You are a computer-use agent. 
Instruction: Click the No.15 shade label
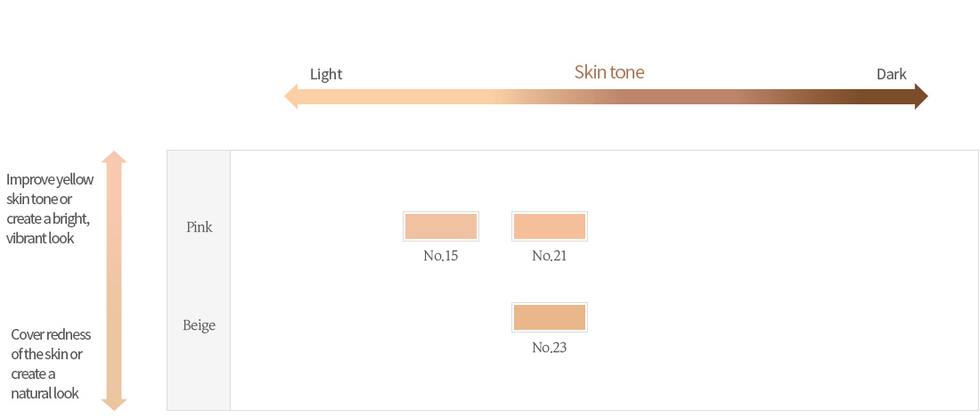point(441,256)
